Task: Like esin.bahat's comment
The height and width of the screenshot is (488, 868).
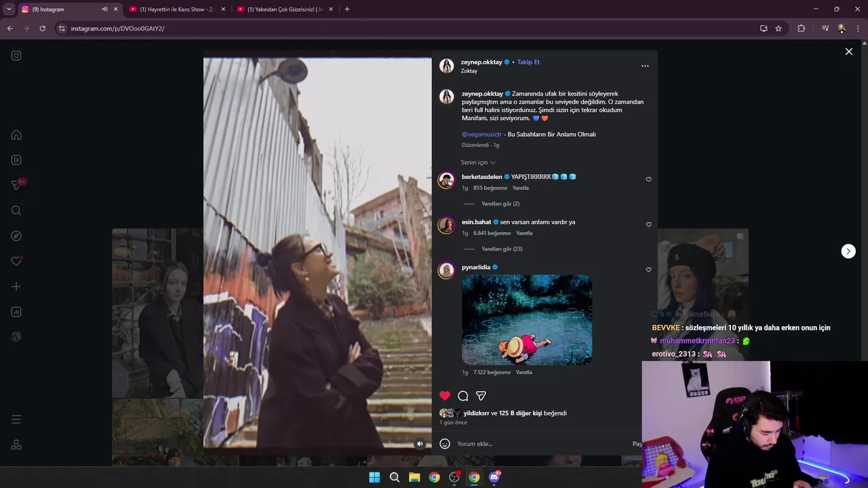Action: pyautogui.click(x=648, y=224)
